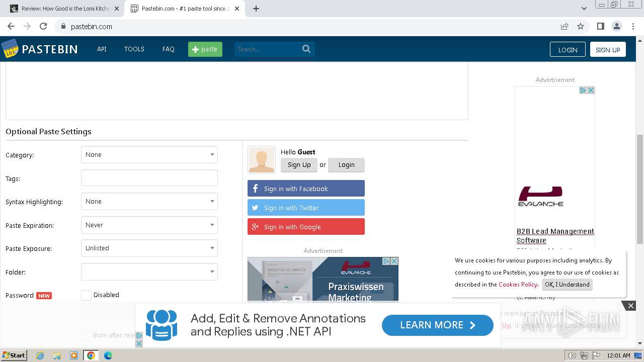
Task: Bookmark the page with the star icon
Action: (581, 27)
